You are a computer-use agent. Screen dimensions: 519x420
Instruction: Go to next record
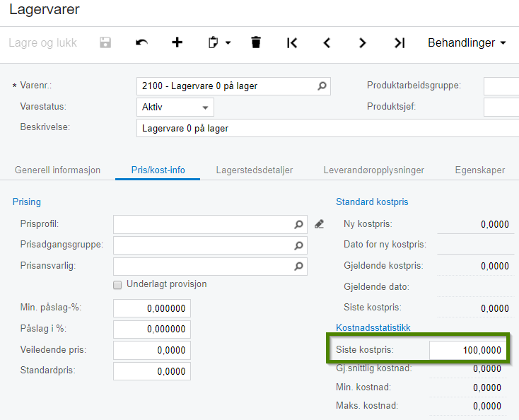[x=363, y=42]
